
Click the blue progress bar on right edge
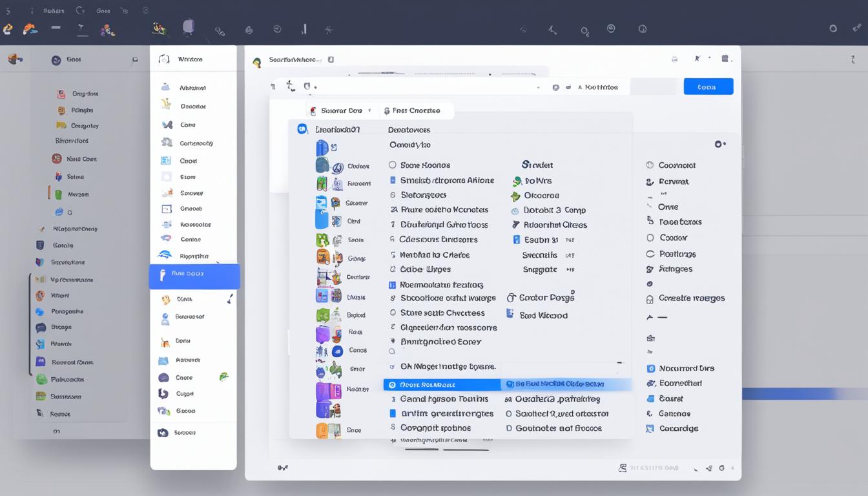801,393
